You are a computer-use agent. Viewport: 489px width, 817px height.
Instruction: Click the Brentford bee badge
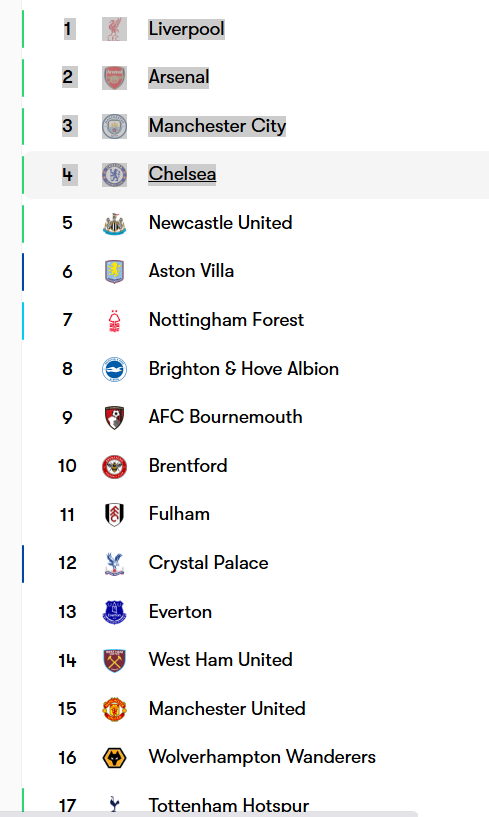114,466
